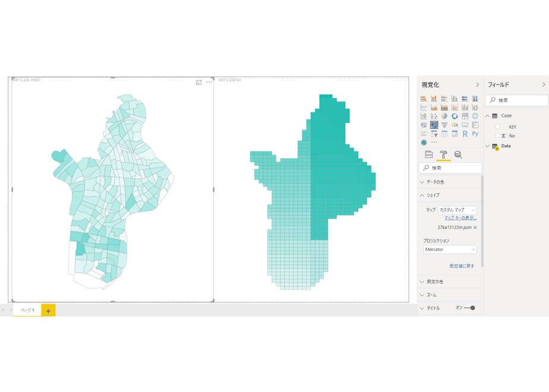Switch to the Format paint roller tab
Screen dimensions: 549x392
click(443, 154)
